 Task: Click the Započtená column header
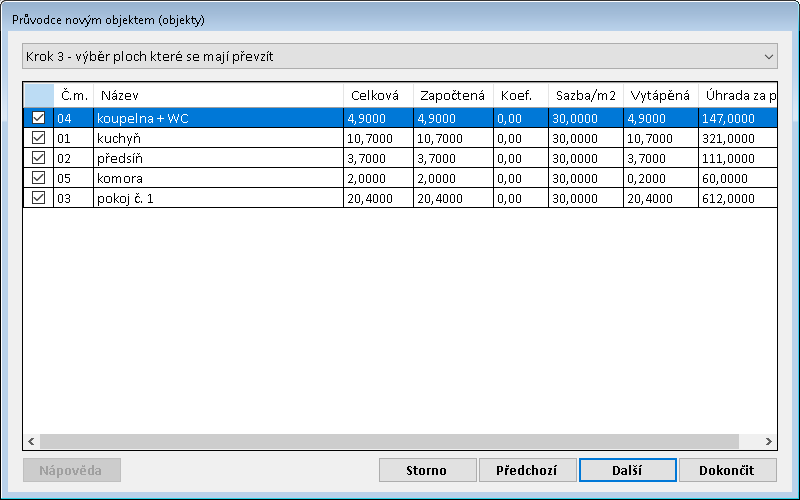point(453,95)
